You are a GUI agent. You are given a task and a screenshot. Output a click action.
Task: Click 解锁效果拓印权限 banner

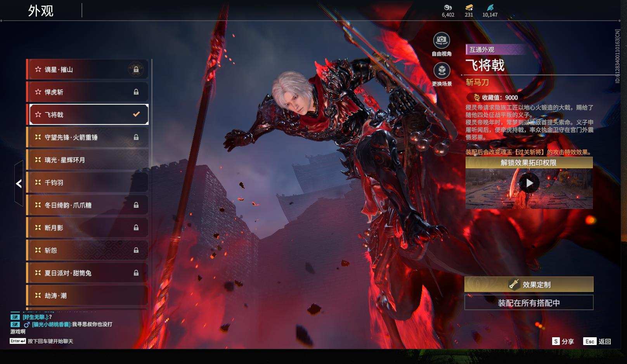[529, 162]
